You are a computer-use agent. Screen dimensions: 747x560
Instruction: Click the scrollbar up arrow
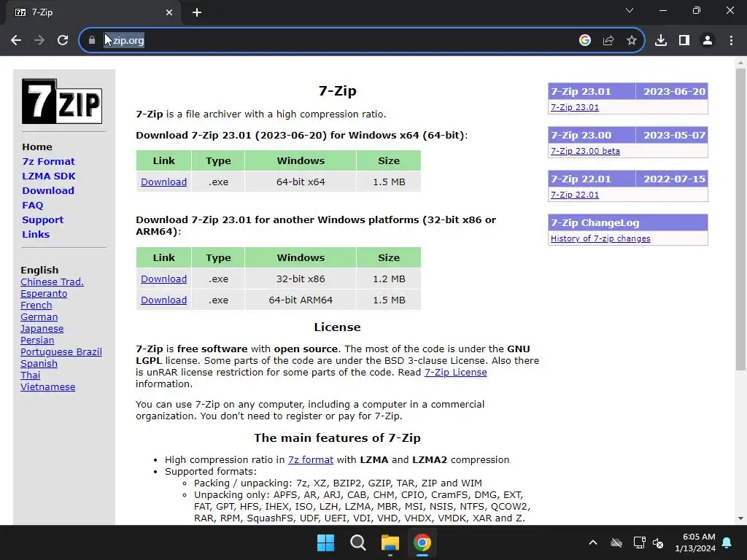coord(740,63)
